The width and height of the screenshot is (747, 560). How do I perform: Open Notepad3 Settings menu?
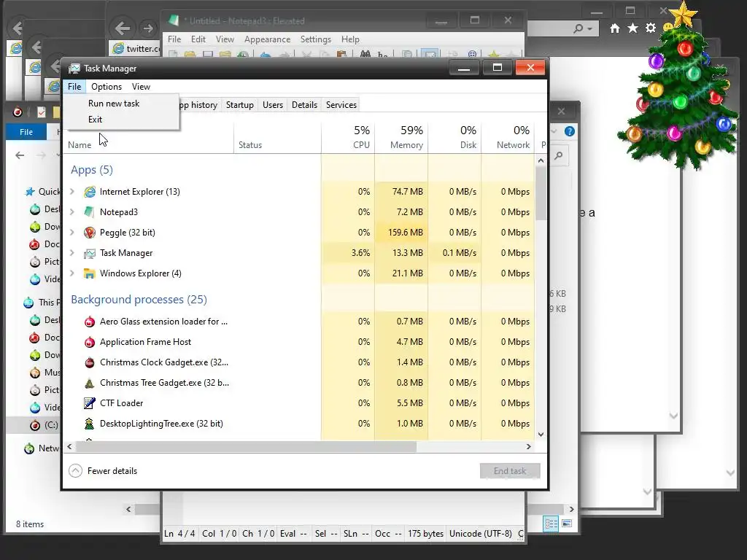(315, 39)
